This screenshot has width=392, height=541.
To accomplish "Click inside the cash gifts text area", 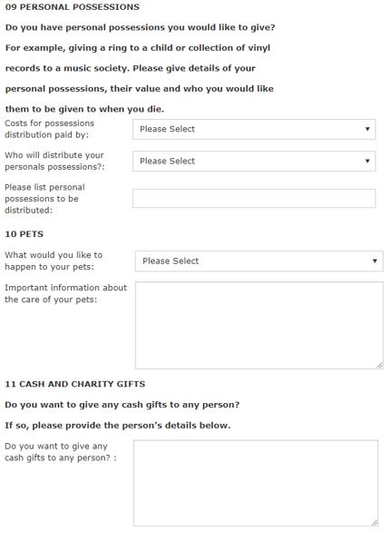I will click(x=256, y=483).
